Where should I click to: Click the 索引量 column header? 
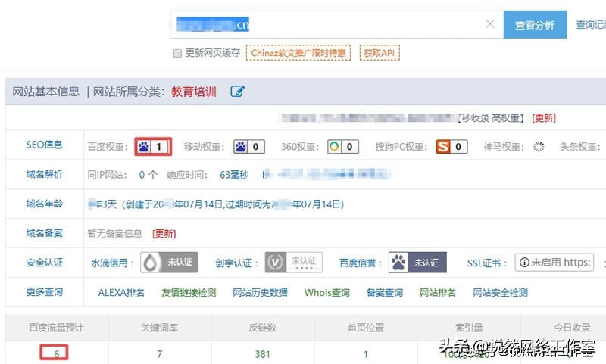tap(469, 328)
